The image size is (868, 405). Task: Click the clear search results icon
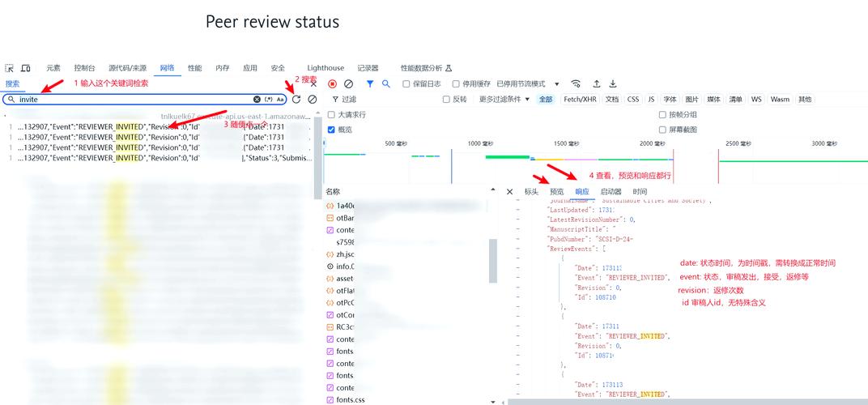(313, 99)
